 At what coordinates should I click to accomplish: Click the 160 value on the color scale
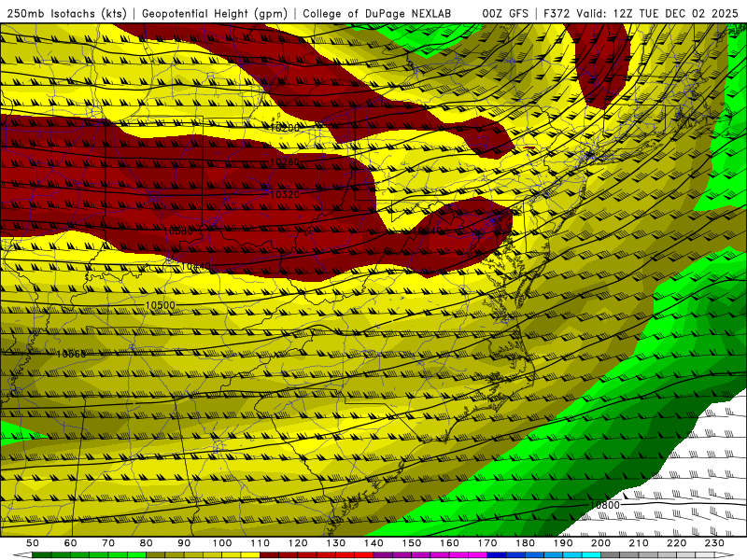(449, 543)
